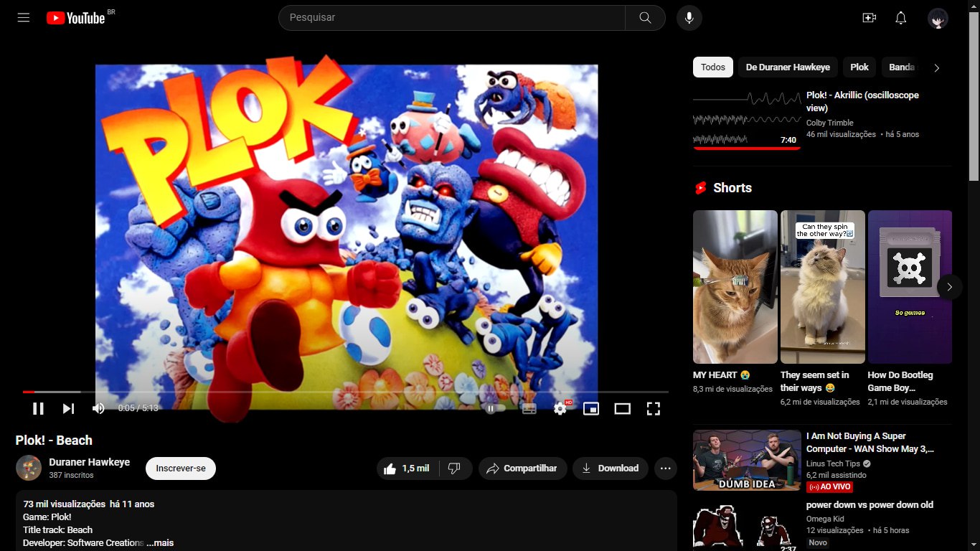Go to YouTube home via logo
This screenshot has height=551, width=980.
pyautogui.click(x=76, y=18)
